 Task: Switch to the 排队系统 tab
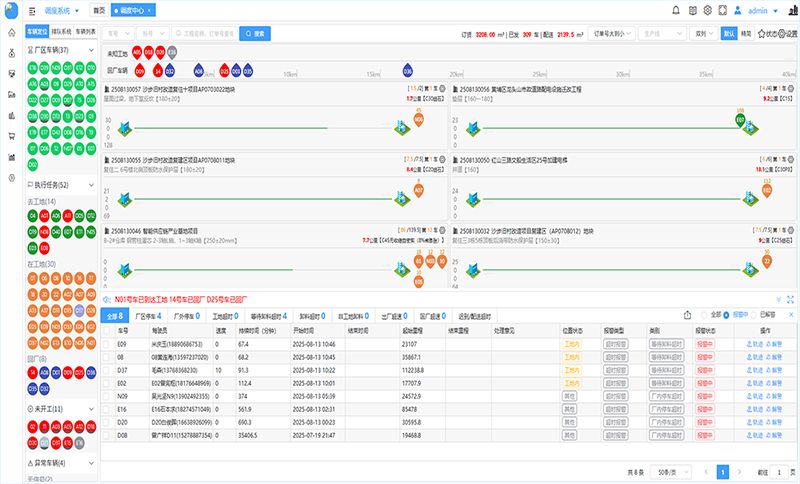click(x=61, y=33)
